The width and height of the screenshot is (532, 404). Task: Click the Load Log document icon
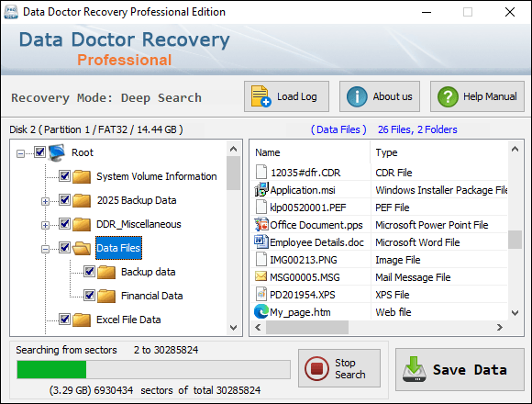click(260, 96)
